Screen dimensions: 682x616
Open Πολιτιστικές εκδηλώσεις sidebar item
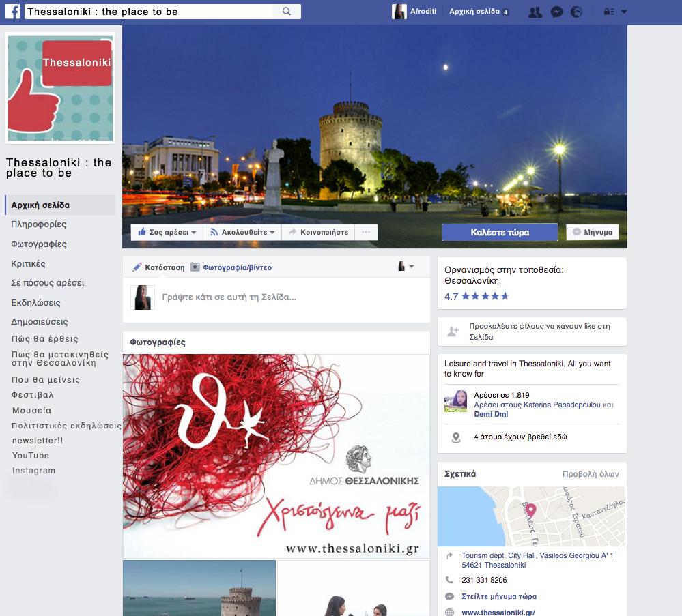click(66, 426)
